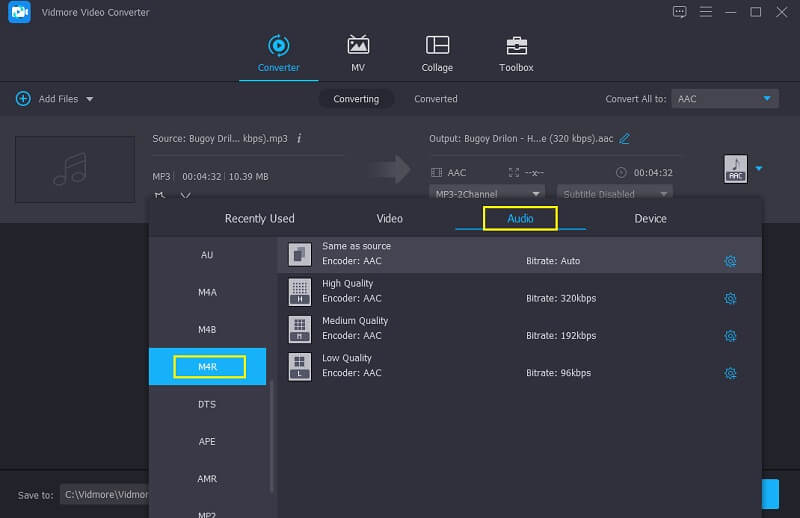Open the MV section icon
This screenshot has height=518, width=800.
click(x=357, y=46)
